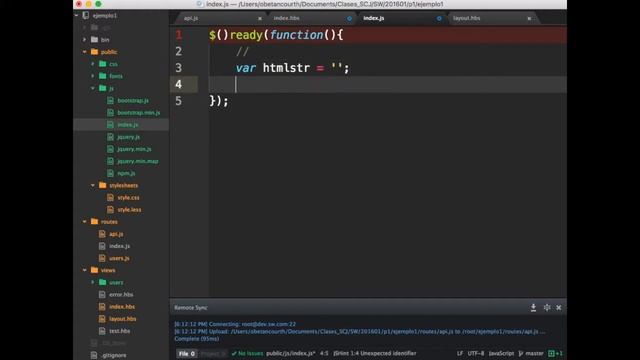The width and height of the screenshot is (640, 360).
Task: Click the JSHint Unexpected identifier message
Action: click(x=374, y=353)
